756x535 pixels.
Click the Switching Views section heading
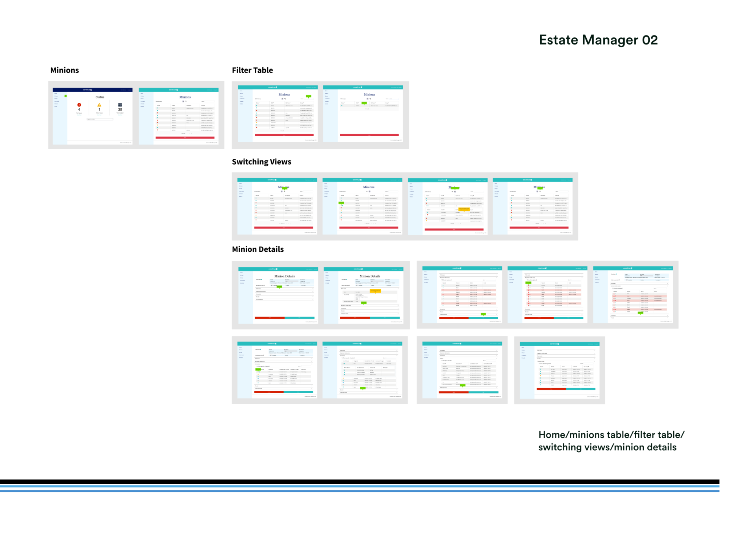tap(261, 162)
